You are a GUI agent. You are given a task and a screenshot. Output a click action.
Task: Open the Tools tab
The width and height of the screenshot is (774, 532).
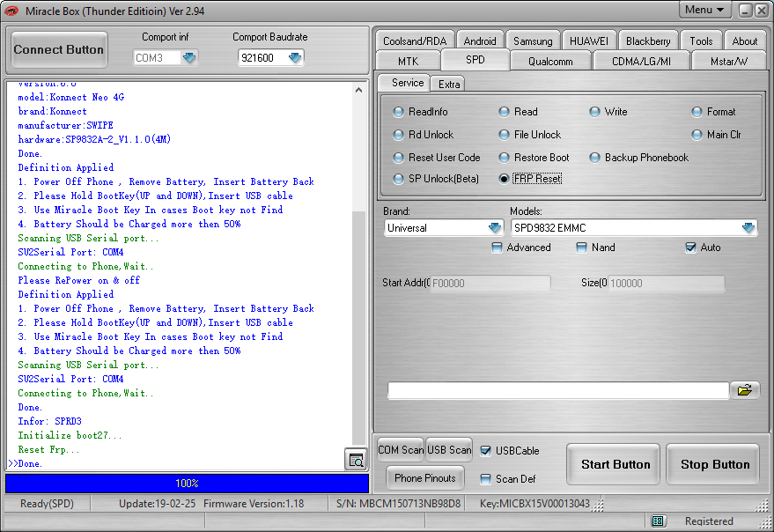701,41
